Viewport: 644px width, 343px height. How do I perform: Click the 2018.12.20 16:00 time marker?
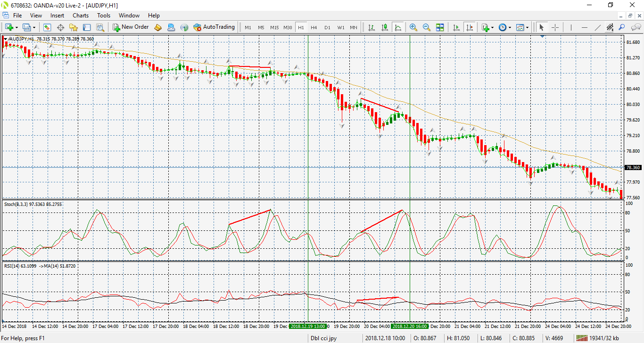[x=410, y=326]
